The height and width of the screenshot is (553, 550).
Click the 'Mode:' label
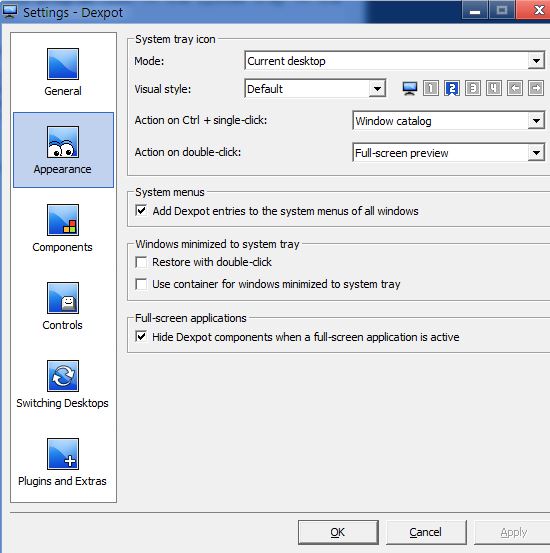tap(149, 61)
